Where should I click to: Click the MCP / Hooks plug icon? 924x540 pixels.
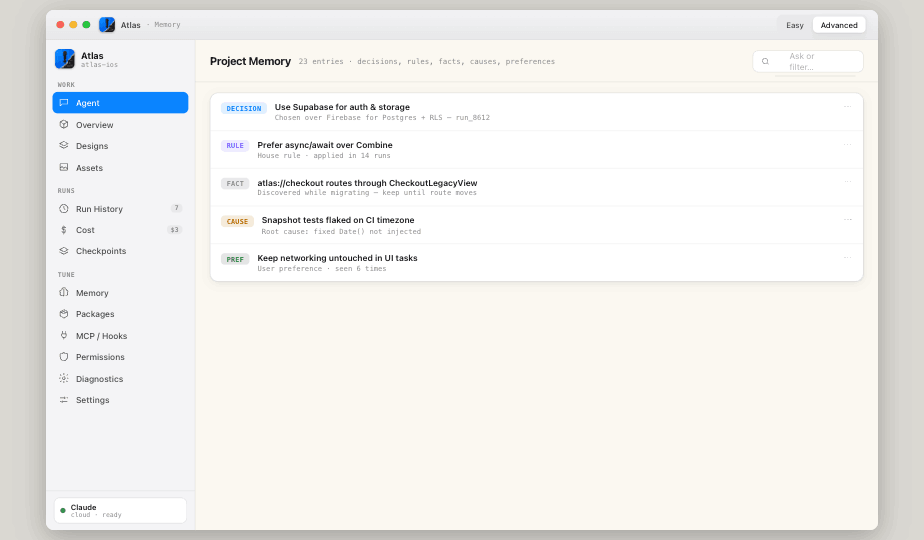[64, 335]
